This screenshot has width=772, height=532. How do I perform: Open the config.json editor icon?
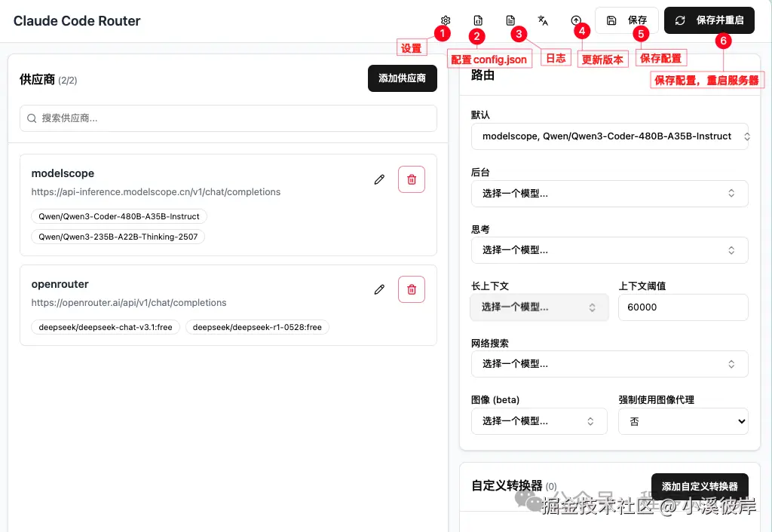pyautogui.click(x=478, y=20)
